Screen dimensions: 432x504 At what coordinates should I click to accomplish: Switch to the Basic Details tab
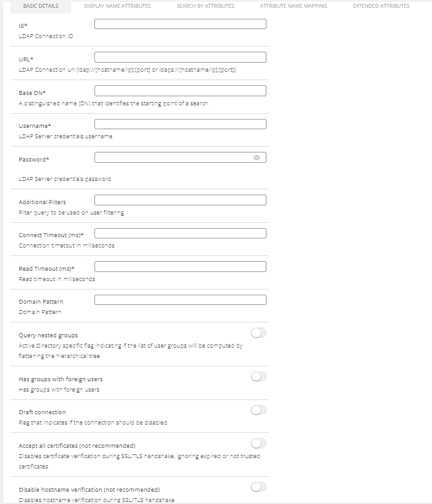41,6
